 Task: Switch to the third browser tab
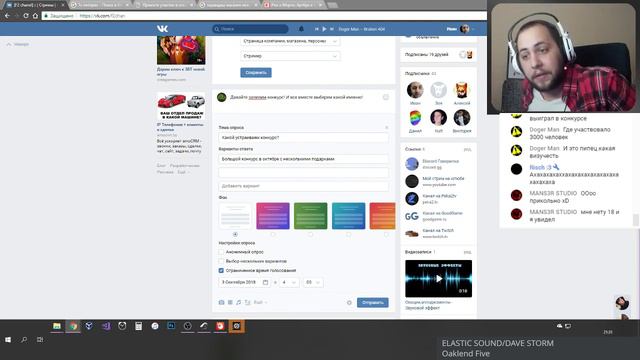[164, 5]
